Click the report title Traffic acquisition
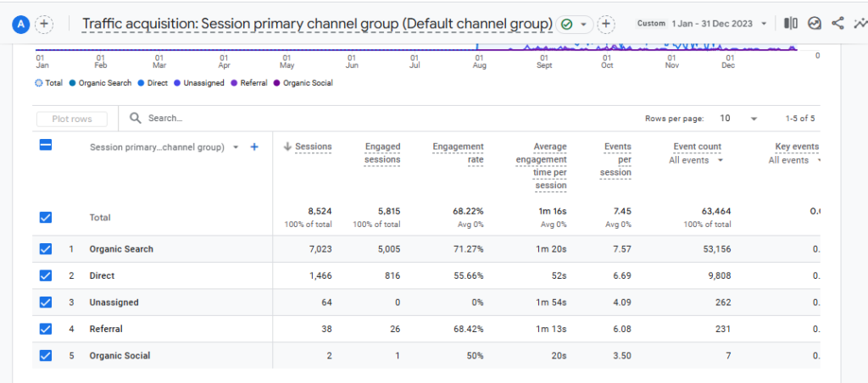Screen dimensions: 868x383 (x=317, y=24)
